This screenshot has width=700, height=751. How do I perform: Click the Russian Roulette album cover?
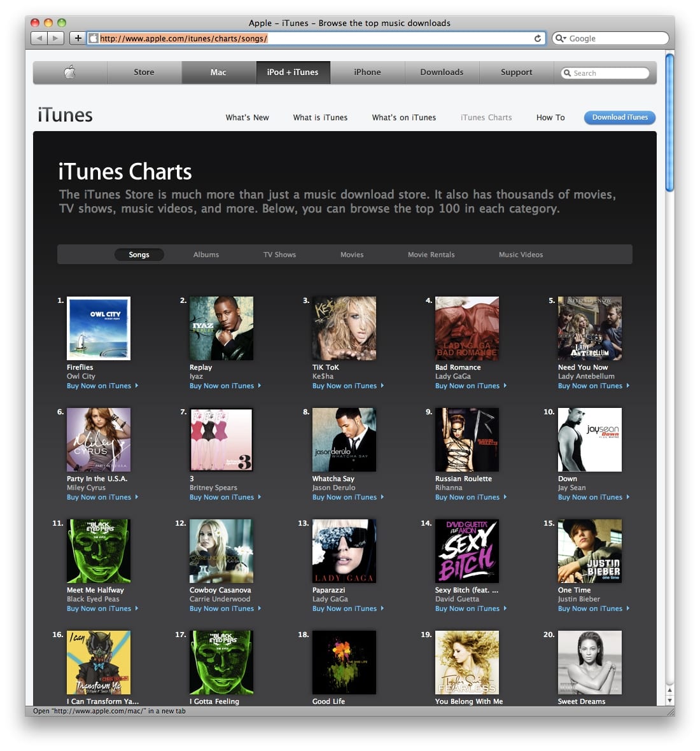pyautogui.click(x=467, y=440)
